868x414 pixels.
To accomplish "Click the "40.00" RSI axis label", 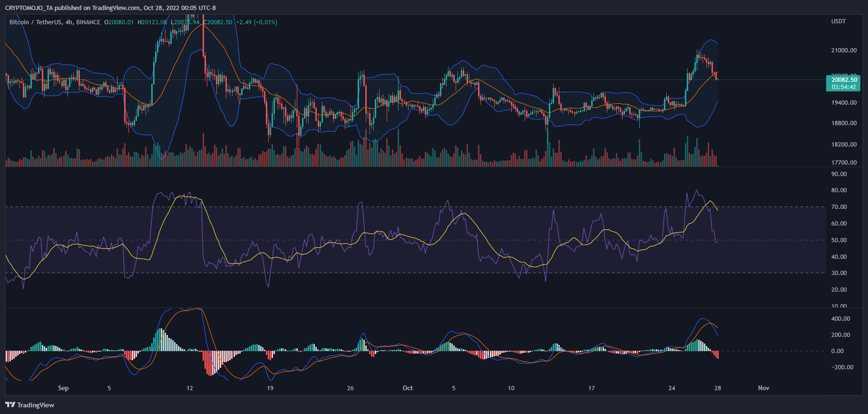I will point(839,257).
